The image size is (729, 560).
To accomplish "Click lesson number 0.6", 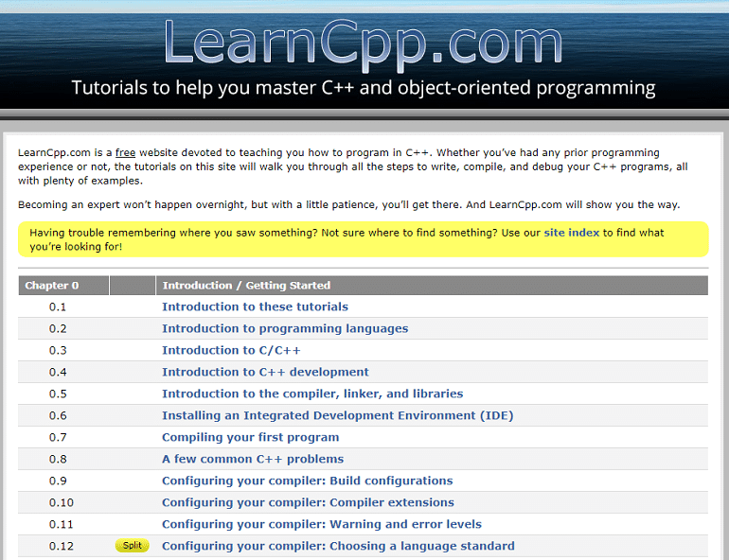I will (58, 415).
